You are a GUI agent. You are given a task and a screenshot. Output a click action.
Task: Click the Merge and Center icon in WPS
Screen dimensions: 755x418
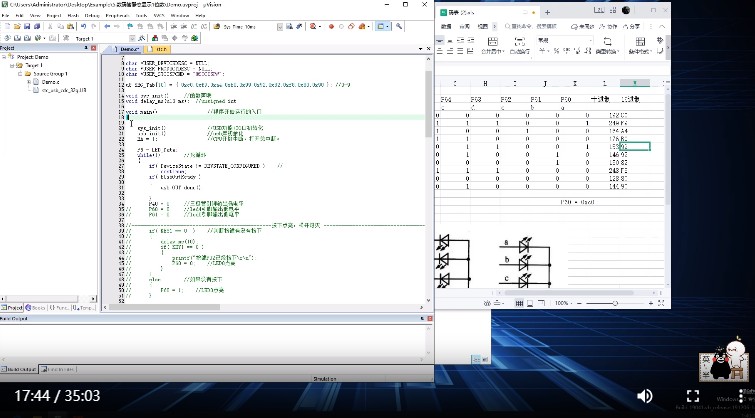point(493,41)
